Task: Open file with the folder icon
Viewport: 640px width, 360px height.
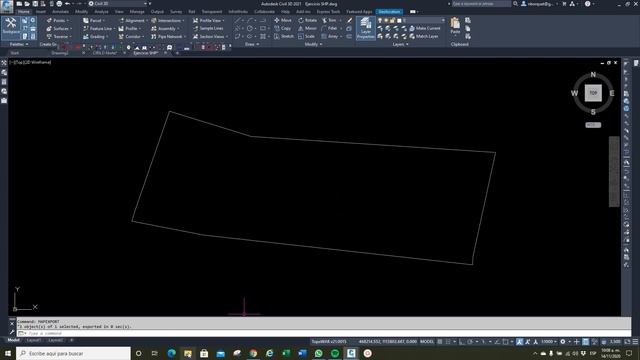Action: (27, 4)
